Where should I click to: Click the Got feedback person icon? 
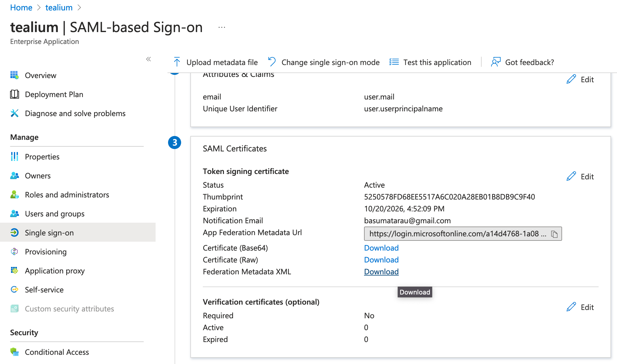496,62
